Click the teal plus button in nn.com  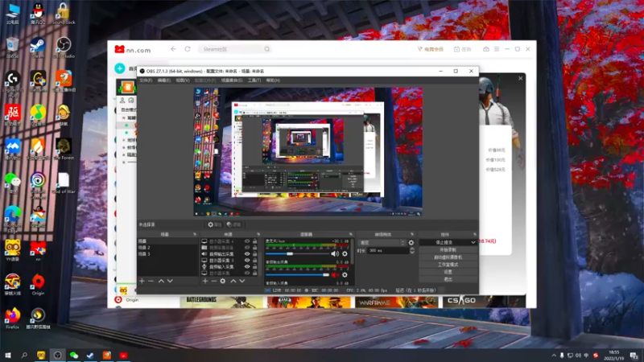(119, 68)
